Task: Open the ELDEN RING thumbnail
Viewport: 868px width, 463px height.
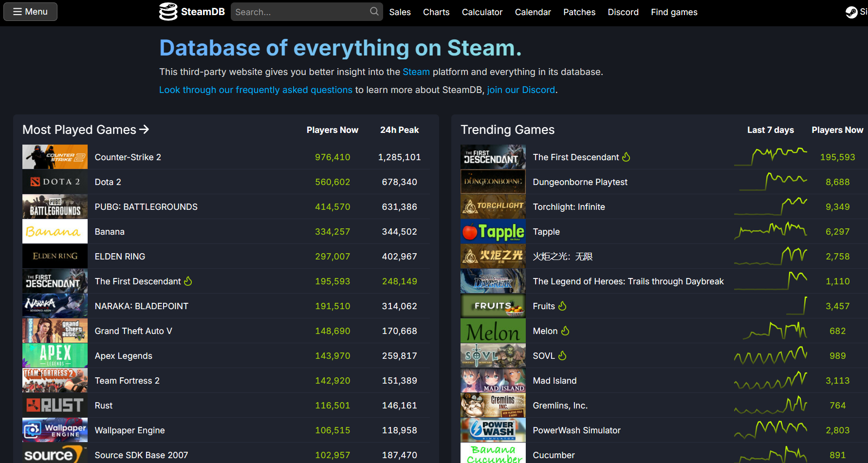Action: [x=55, y=256]
